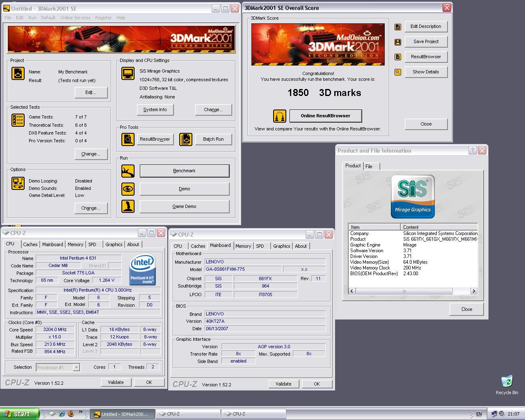
Task: Click the Benchmark button
Action: pyautogui.click(x=185, y=171)
